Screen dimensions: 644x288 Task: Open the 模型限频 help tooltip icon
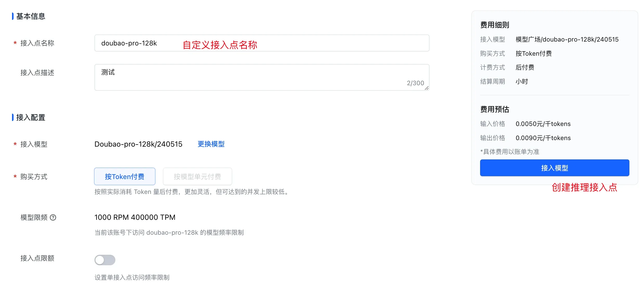pyautogui.click(x=53, y=217)
